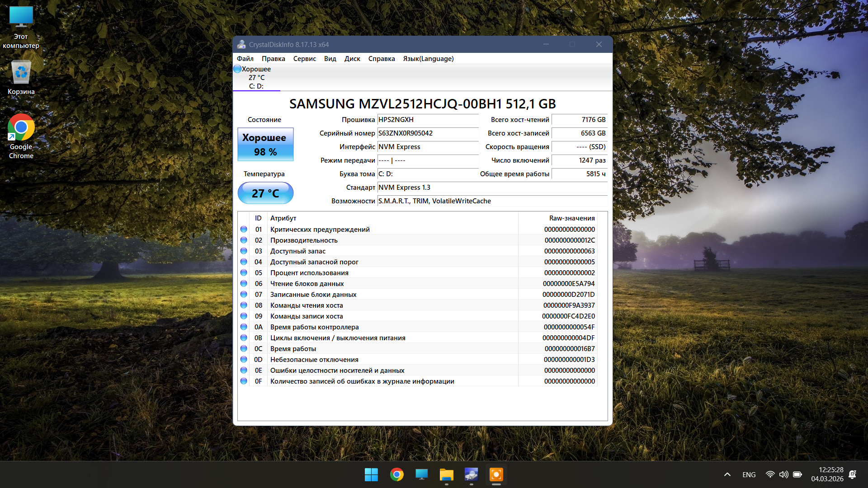
Task: Click status orb for attribute 05 row
Action: click(x=244, y=272)
